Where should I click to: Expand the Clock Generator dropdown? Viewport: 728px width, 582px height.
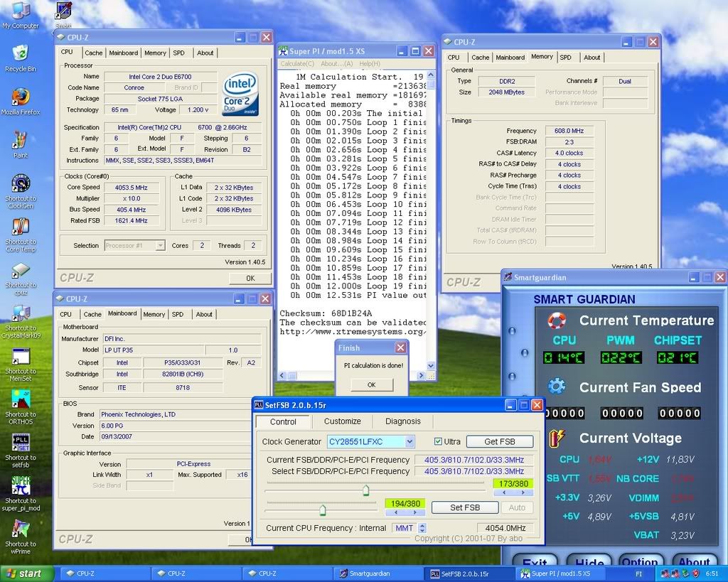(409, 441)
